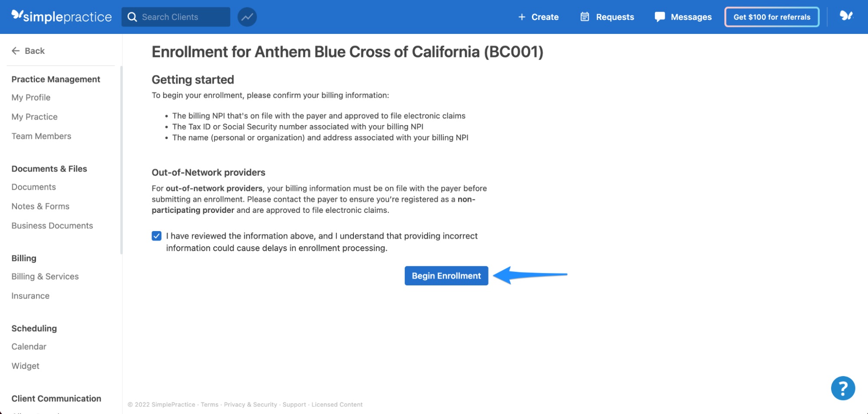Click the butterfly account icon top right

846,17
